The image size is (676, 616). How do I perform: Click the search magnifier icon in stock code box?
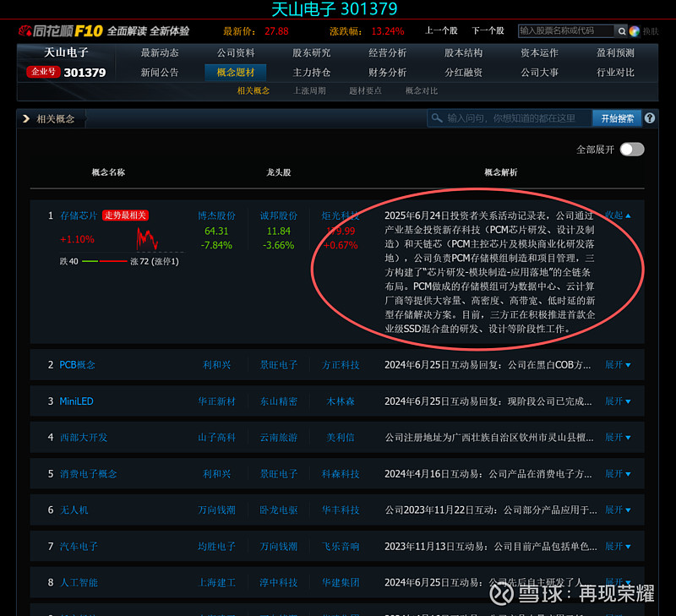622,31
